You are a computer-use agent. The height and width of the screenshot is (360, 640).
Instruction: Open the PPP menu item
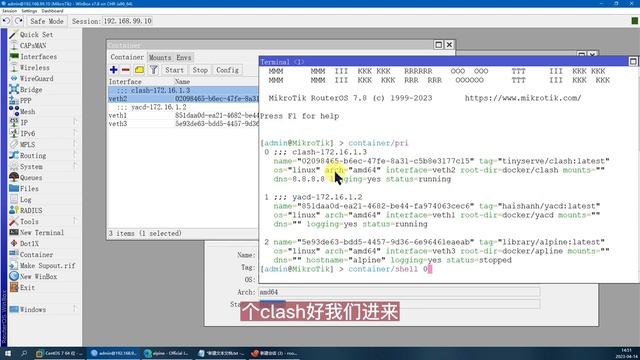coord(25,101)
